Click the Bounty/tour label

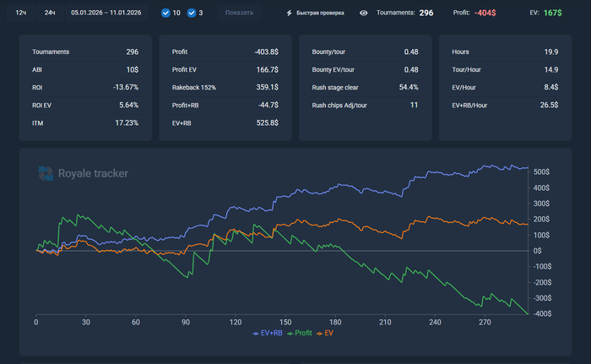pyautogui.click(x=328, y=52)
